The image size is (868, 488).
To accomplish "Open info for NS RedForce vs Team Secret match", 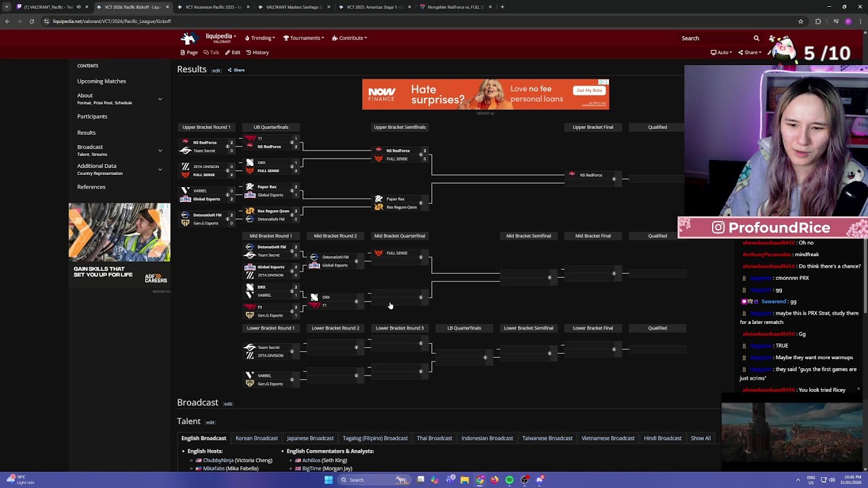I will click(x=228, y=146).
